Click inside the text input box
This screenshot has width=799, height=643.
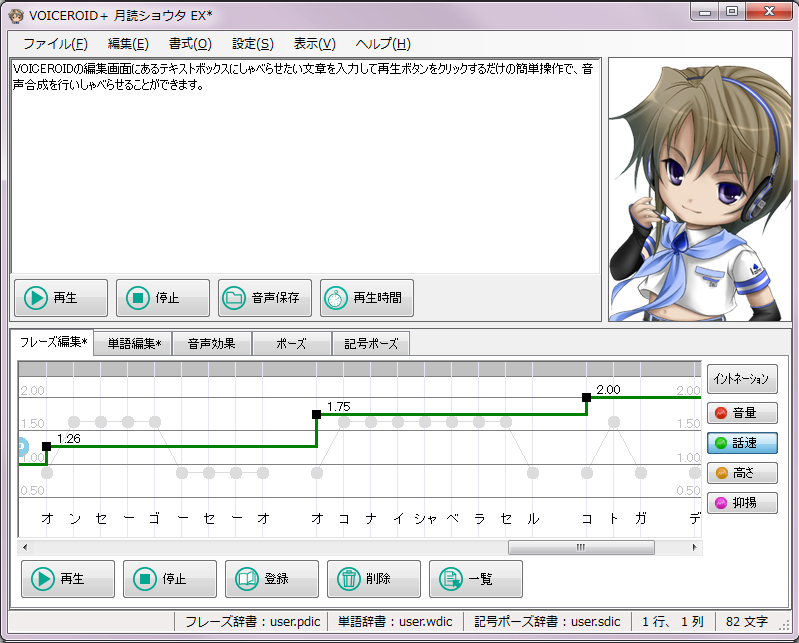point(305,167)
